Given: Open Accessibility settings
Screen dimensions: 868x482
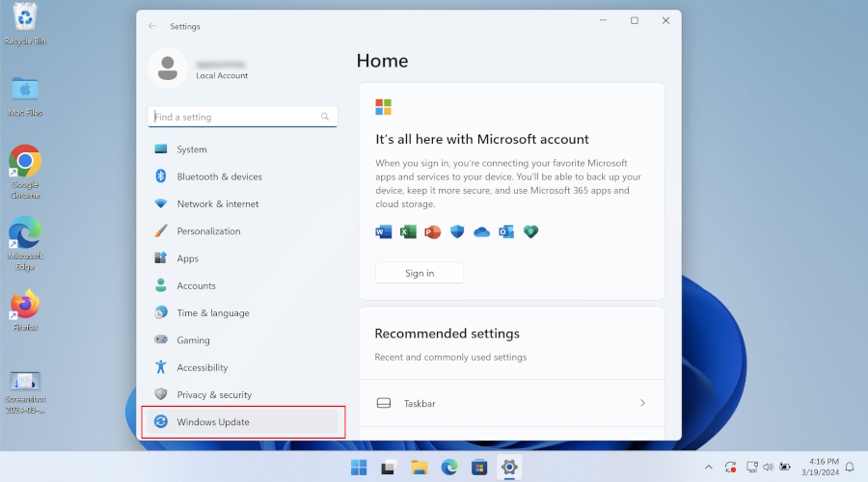Looking at the screenshot, I should pyautogui.click(x=242, y=367).
